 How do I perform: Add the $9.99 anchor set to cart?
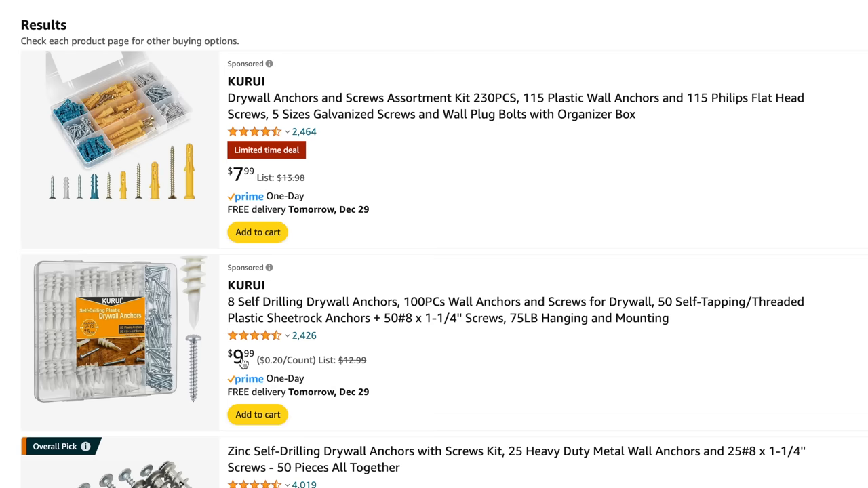point(257,414)
